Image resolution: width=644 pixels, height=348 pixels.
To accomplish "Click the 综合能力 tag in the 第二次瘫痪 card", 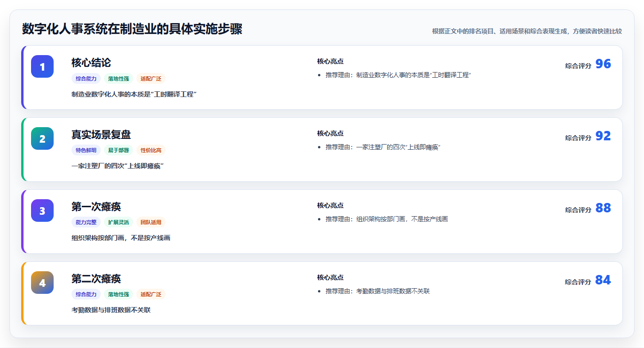I will [x=86, y=294].
